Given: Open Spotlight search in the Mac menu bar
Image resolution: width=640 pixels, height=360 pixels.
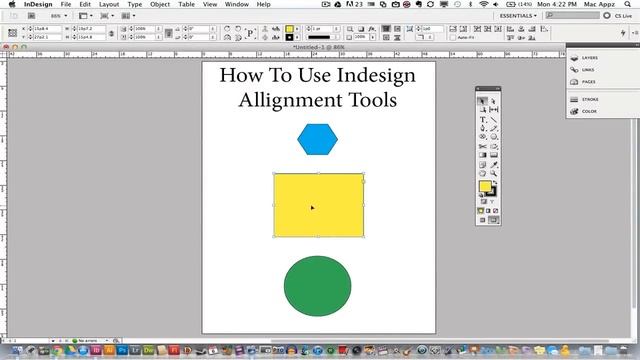Looking at the screenshot, I should pos(627,4).
